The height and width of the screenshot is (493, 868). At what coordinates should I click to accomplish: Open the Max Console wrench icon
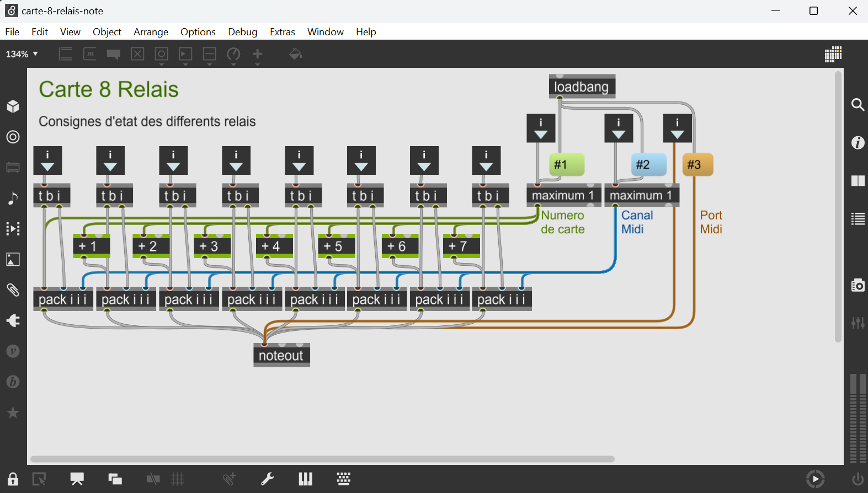268,479
